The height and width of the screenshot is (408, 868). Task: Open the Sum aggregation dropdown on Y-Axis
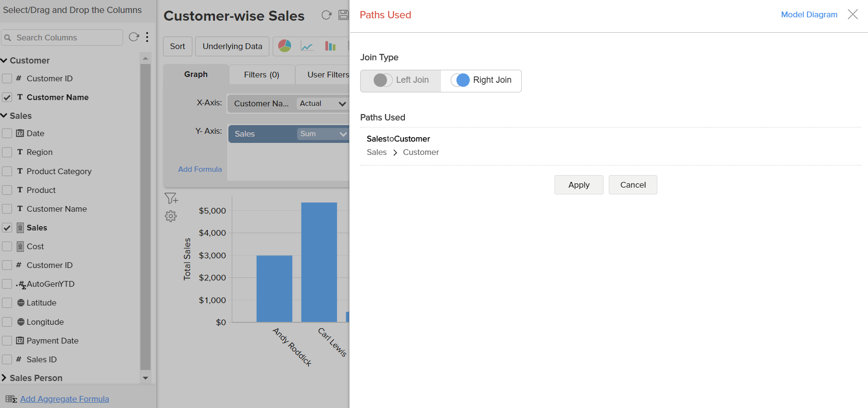point(322,134)
